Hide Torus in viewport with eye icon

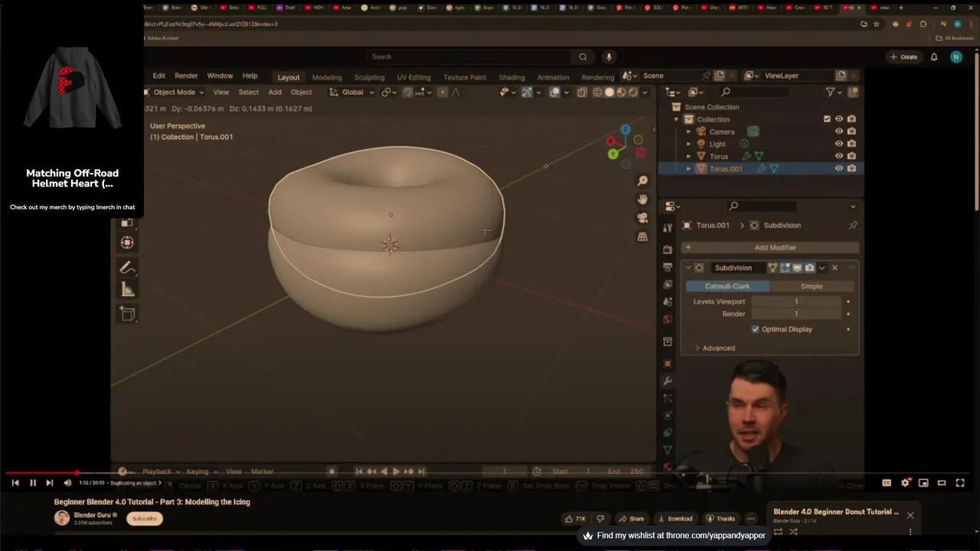(x=839, y=156)
